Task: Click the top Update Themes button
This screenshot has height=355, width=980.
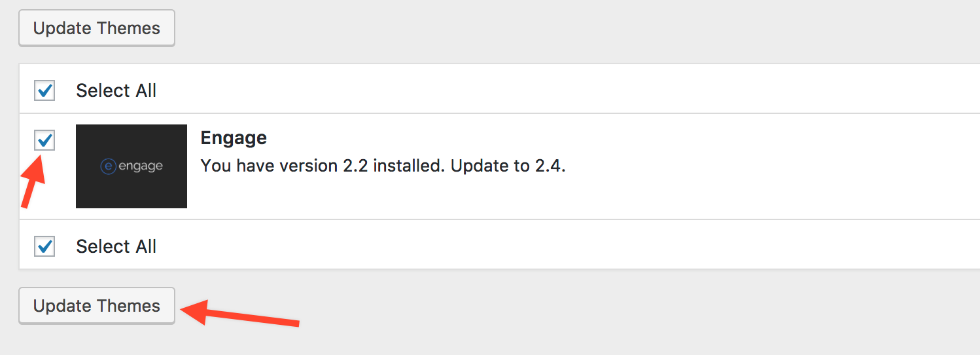Action: click(97, 28)
